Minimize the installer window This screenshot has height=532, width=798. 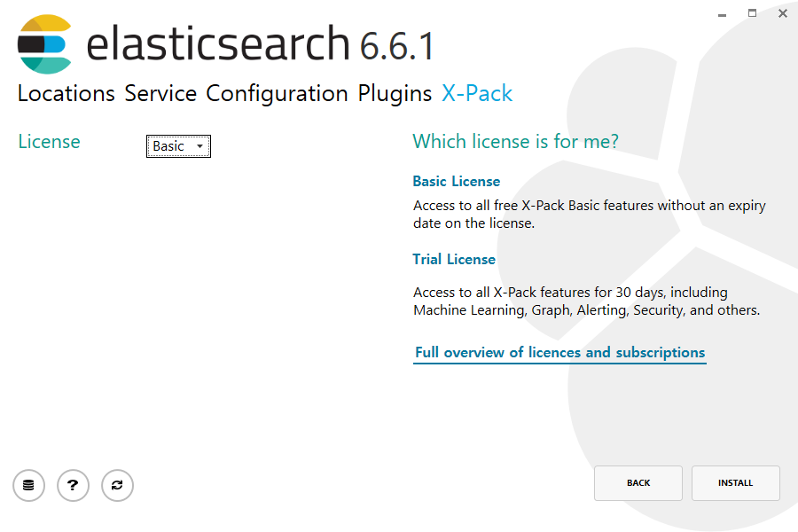click(722, 15)
